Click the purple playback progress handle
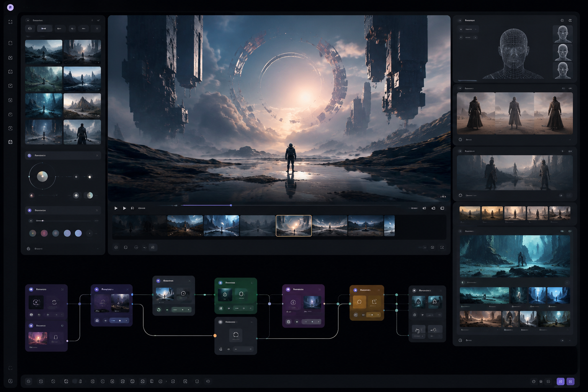The height and width of the screenshot is (392, 588). pyautogui.click(x=231, y=205)
